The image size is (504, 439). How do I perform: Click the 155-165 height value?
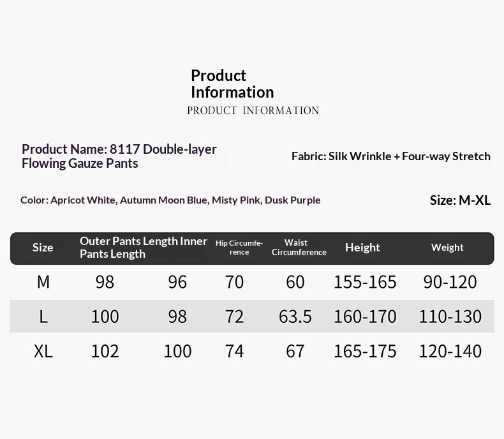tap(365, 282)
